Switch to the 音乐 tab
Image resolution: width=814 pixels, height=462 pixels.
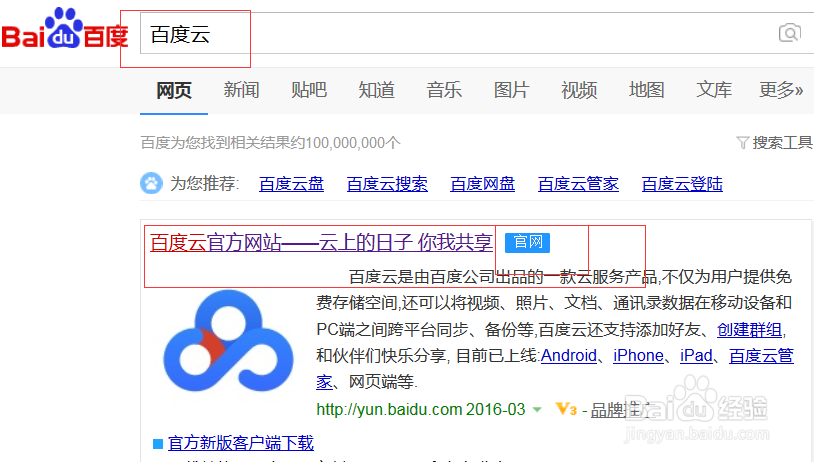[x=444, y=90]
